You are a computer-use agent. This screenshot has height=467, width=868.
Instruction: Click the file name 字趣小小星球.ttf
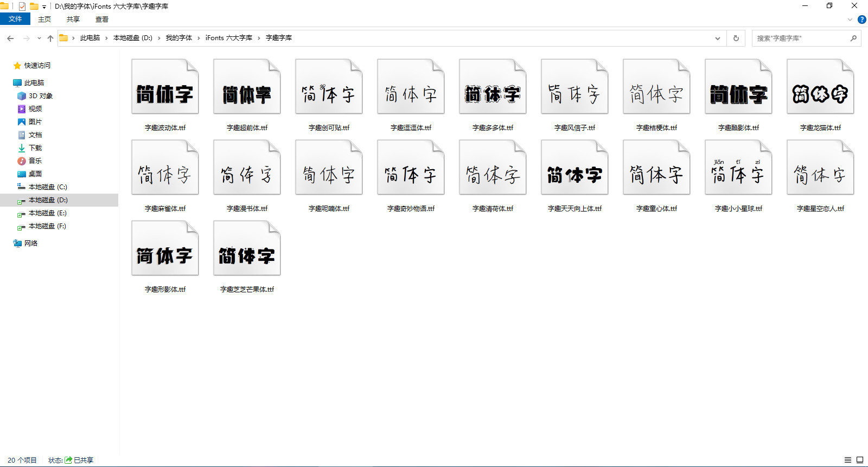pyautogui.click(x=738, y=209)
